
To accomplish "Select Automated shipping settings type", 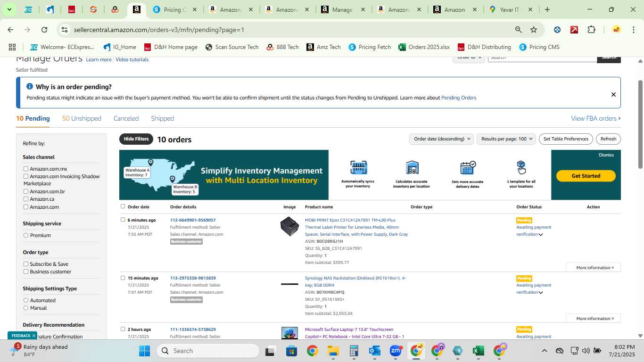I will [26, 300].
